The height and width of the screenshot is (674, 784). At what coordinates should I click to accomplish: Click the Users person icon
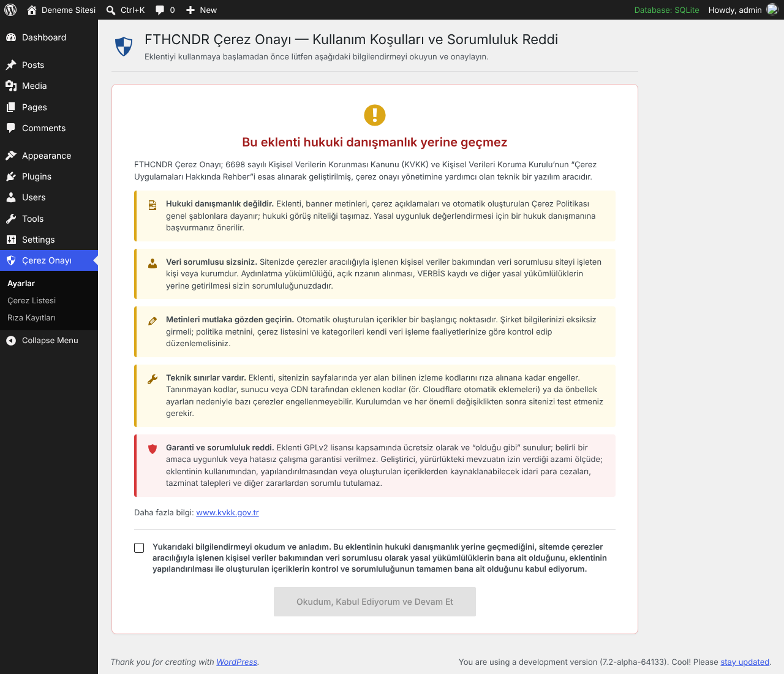[11, 197]
